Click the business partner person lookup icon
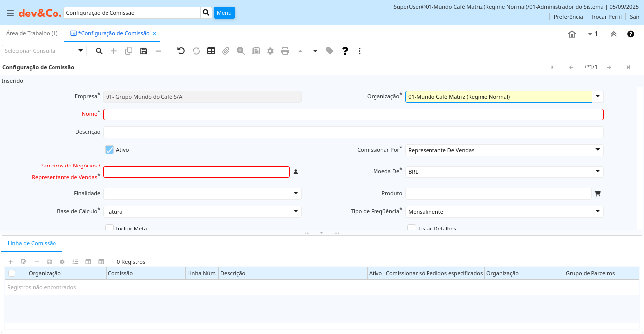The image size is (644, 334). click(296, 172)
